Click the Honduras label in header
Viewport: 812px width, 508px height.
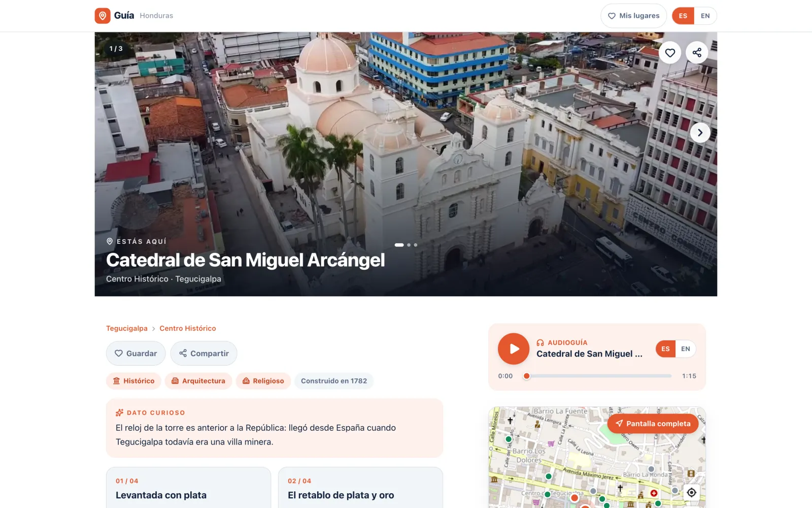156,16
